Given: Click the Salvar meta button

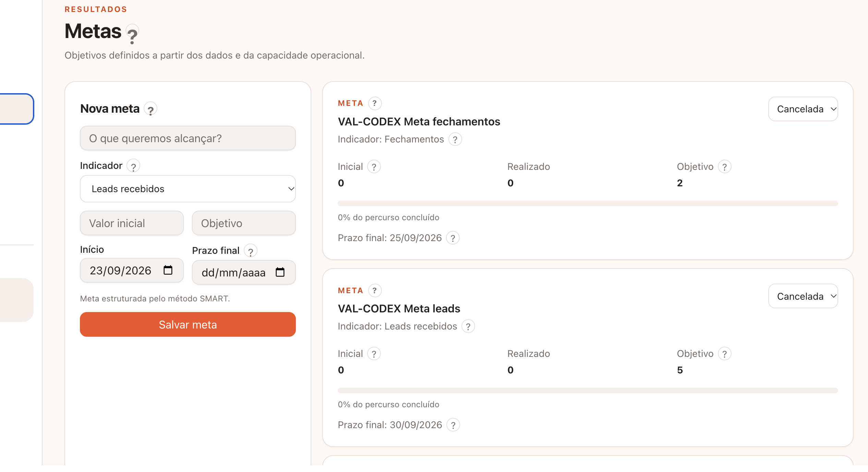Looking at the screenshot, I should (188, 324).
